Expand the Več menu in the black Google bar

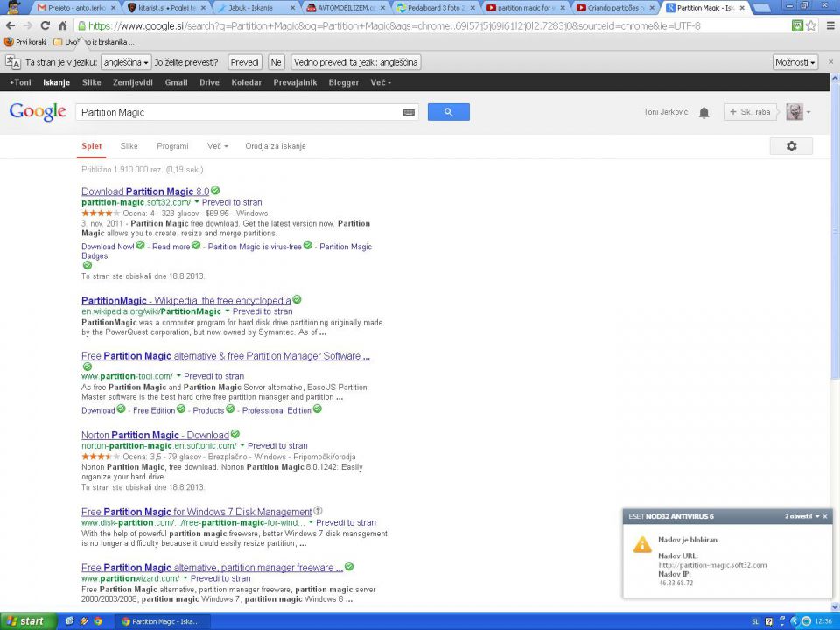coord(381,82)
